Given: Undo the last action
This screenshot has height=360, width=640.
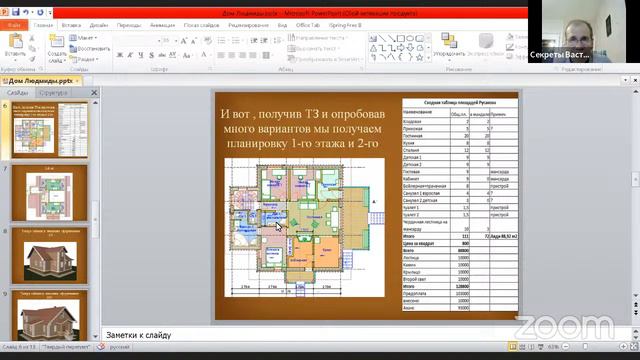Looking at the screenshot, I should pos(26,12).
